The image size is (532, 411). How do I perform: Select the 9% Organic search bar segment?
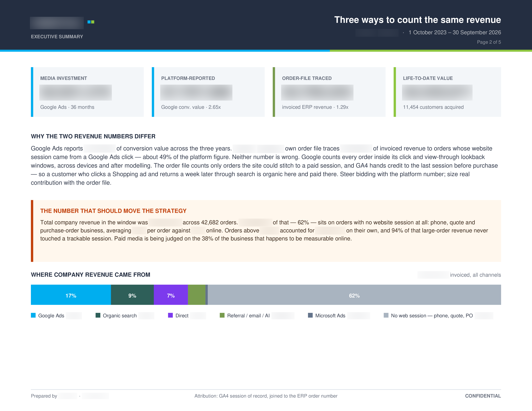pos(132,295)
